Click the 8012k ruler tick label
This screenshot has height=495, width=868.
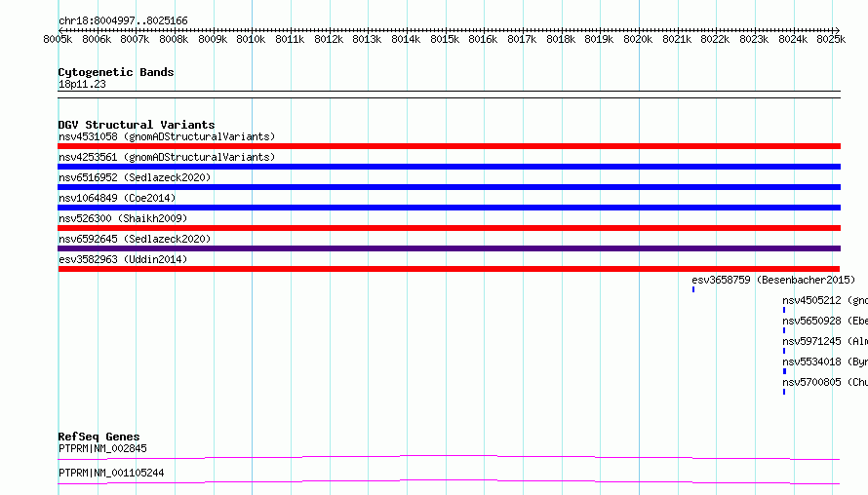click(x=329, y=39)
